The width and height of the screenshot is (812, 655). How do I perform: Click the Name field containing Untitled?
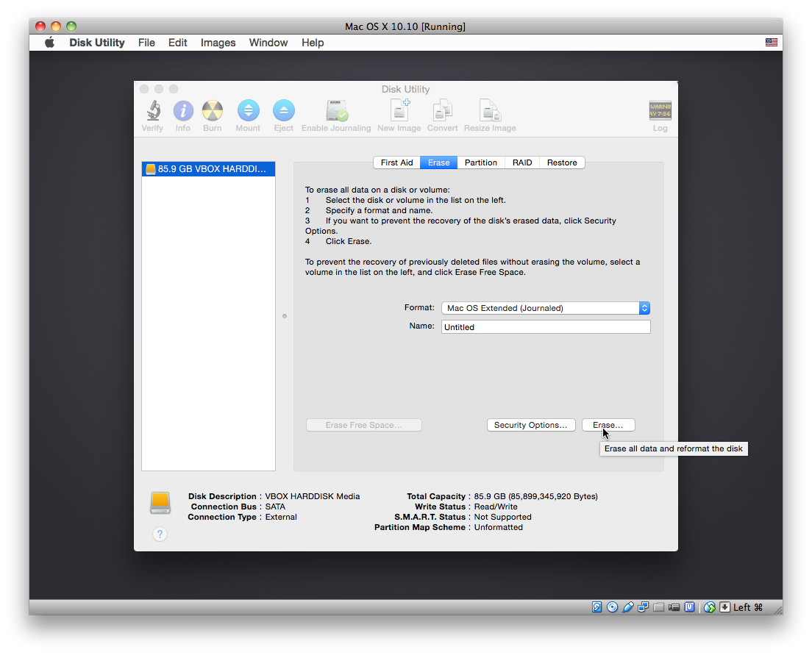pyautogui.click(x=546, y=326)
